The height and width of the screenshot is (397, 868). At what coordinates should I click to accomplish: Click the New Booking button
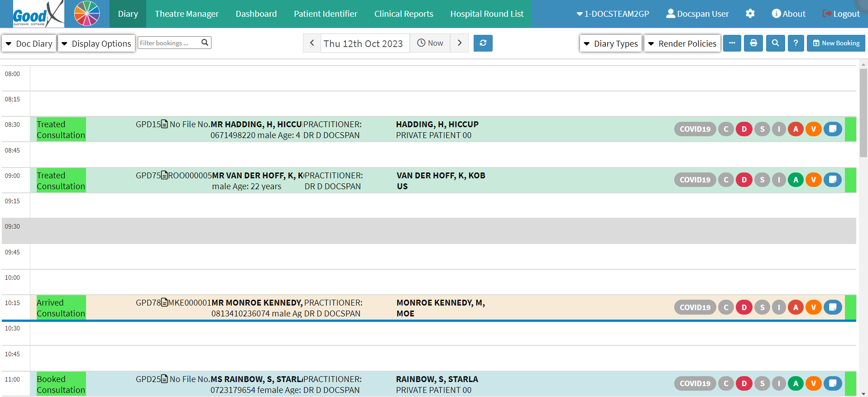click(836, 43)
